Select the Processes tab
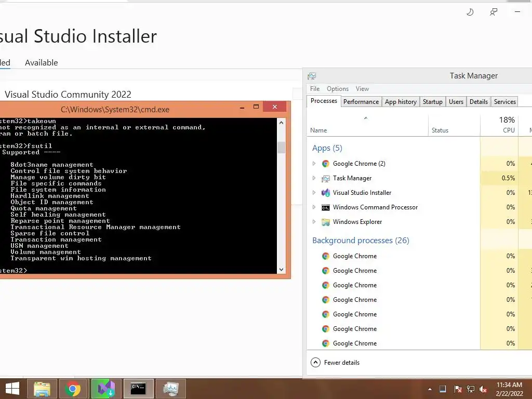This screenshot has height=399, width=532. coord(324,101)
